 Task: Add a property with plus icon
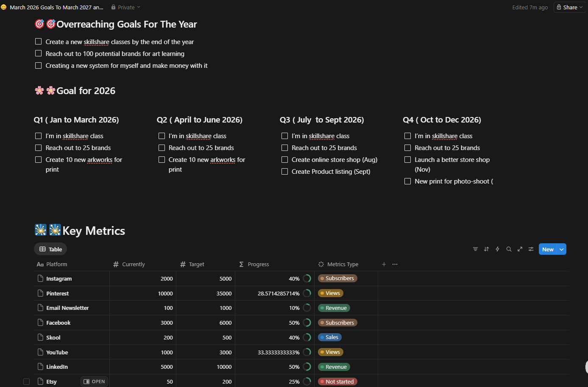coord(384,264)
